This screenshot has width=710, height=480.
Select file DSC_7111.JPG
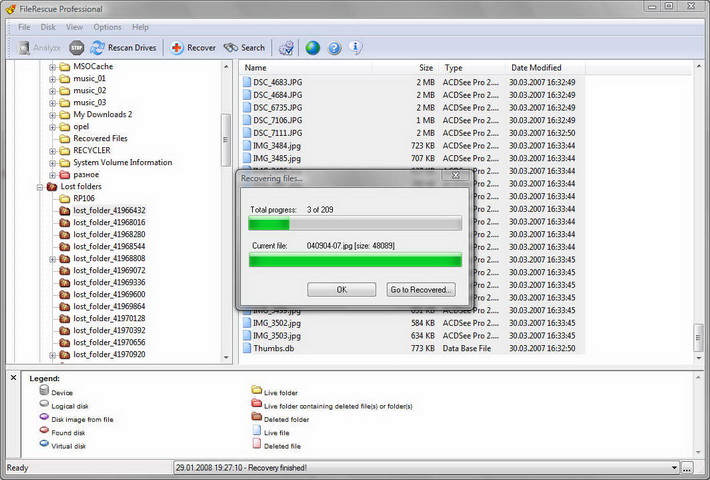(x=278, y=133)
